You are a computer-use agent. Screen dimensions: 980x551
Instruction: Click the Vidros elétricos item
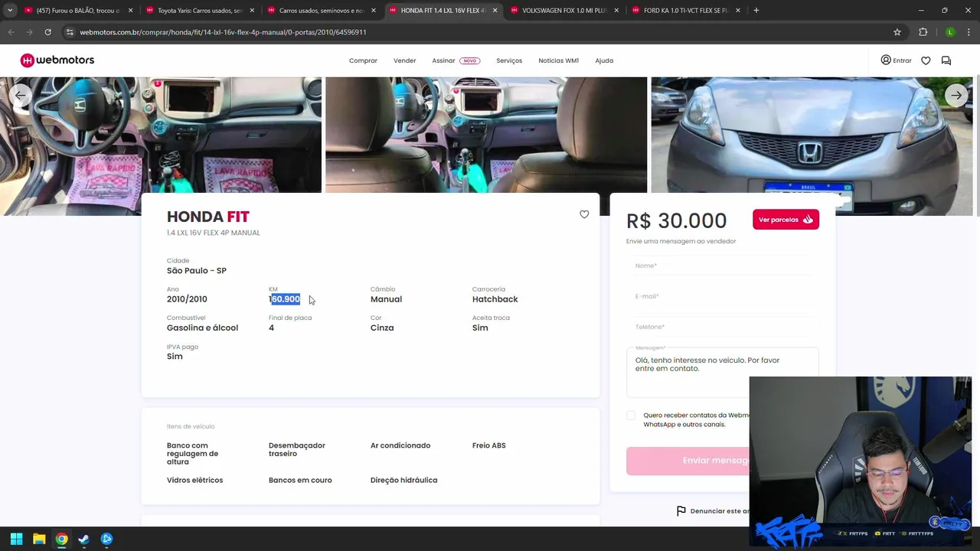pos(194,481)
